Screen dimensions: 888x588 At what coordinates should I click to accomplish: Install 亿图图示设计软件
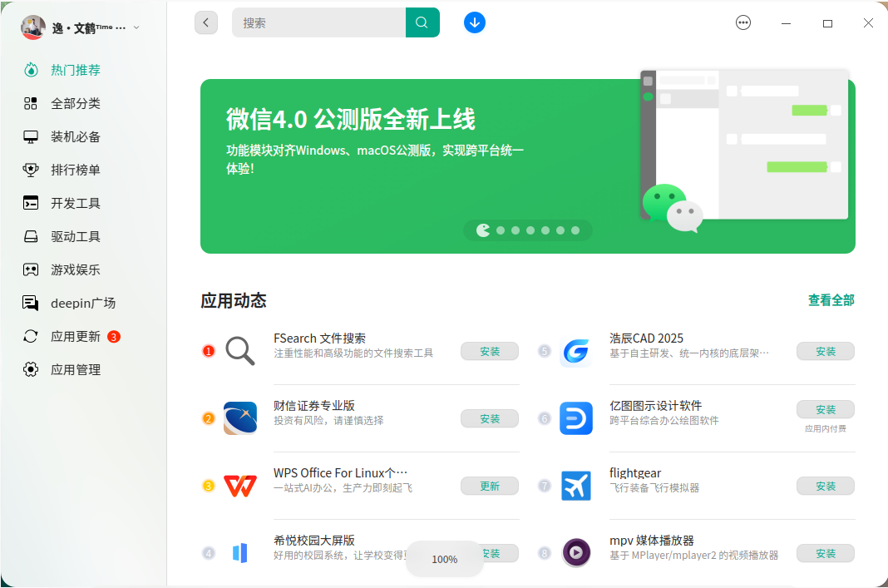coord(826,409)
